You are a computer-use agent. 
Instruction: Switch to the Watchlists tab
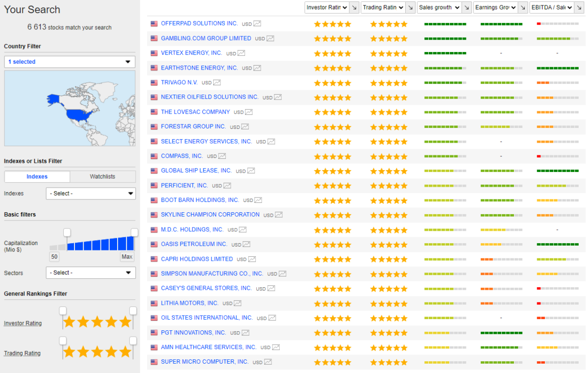(102, 176)
